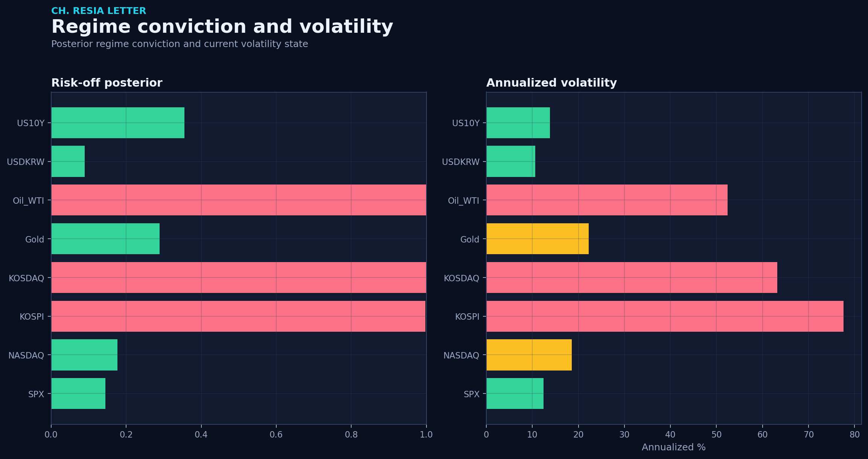Click the Oil_WTI volatility bar
The image size is (868, 459).
(607, 200)
